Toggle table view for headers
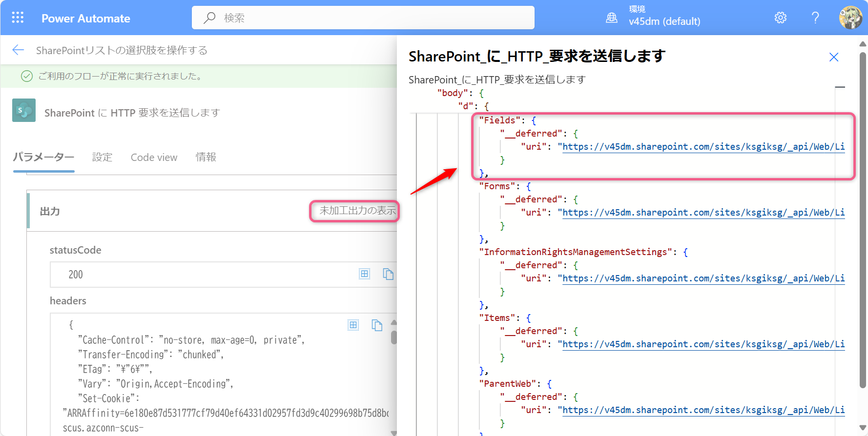Viewport: 868px width, 436px height. [353, 325]
